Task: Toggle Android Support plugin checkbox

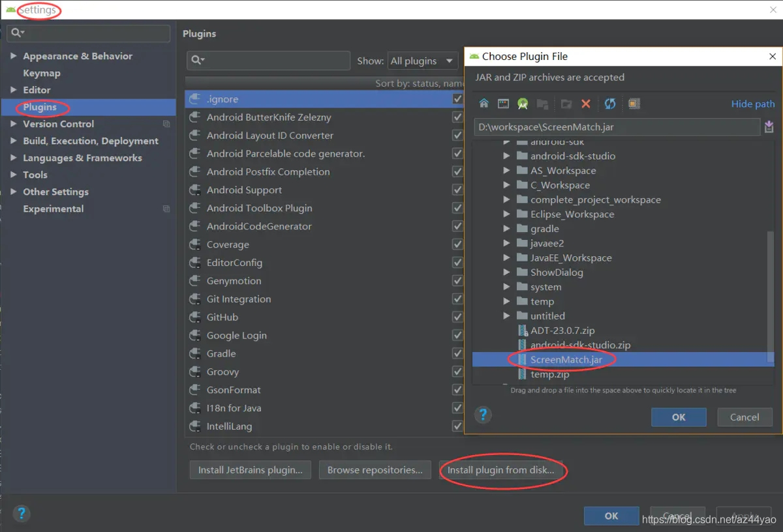Action: (x=457, y=190)
